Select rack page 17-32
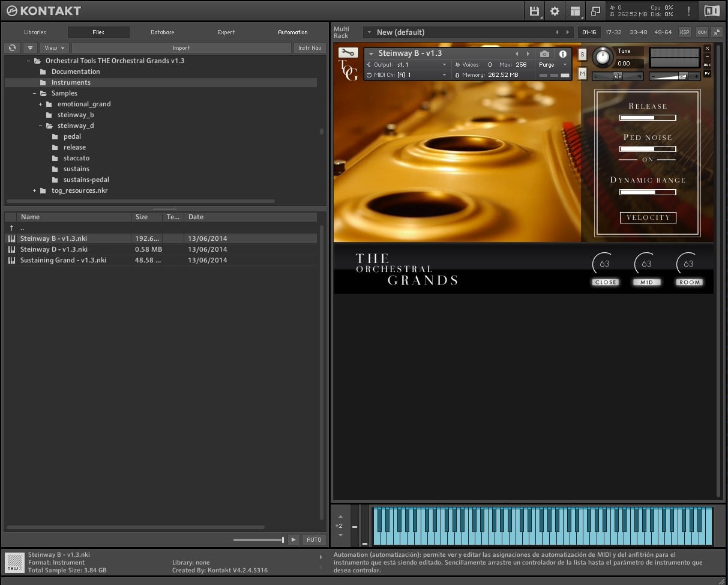This screenshot has width=728, height=585. (x=613, y=32)
